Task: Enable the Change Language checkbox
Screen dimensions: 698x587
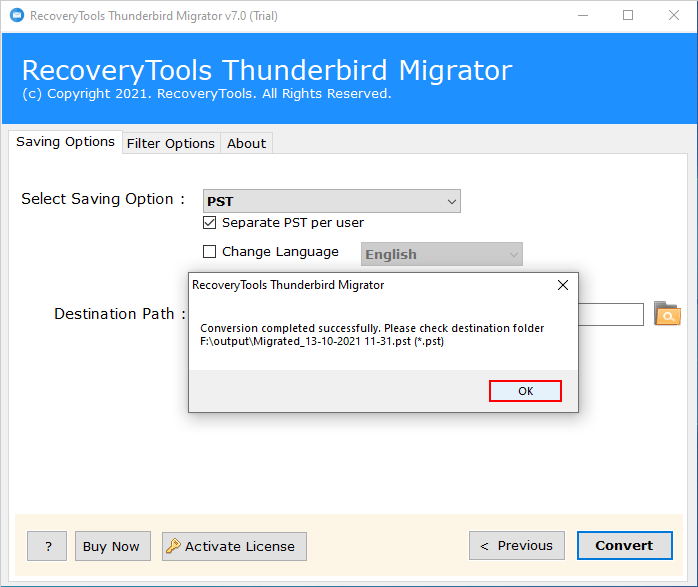Action: tap(209, 252)
